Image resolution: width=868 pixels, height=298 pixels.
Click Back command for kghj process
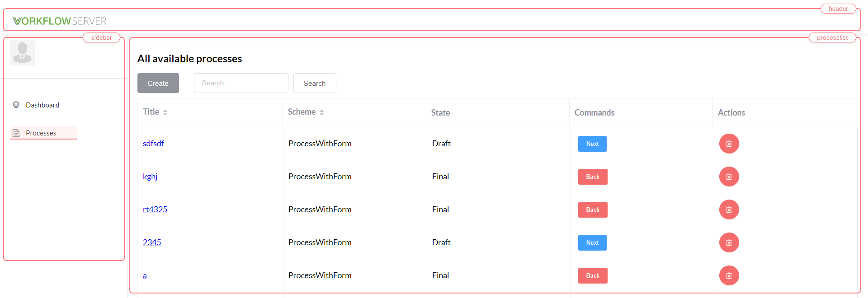[593, 177]
